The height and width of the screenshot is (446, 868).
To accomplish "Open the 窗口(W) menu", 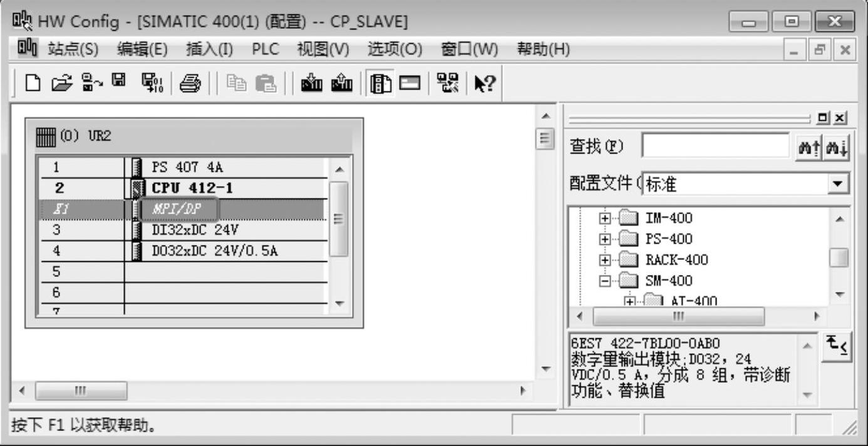I will [x=469, y=48].
